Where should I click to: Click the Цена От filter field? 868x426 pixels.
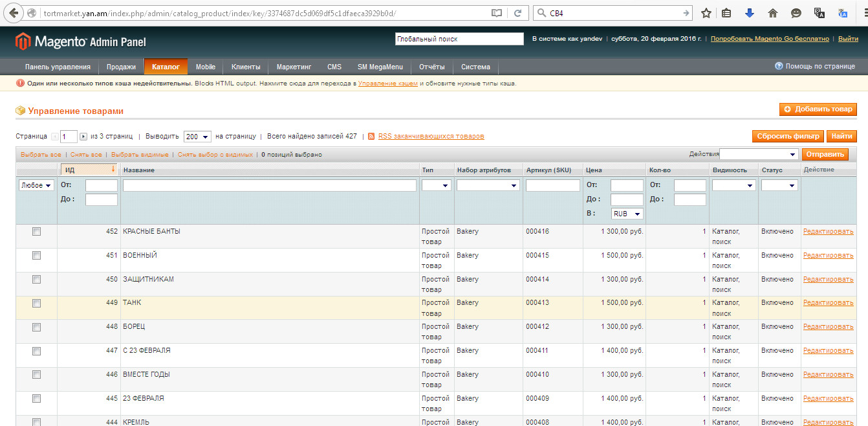627,185
